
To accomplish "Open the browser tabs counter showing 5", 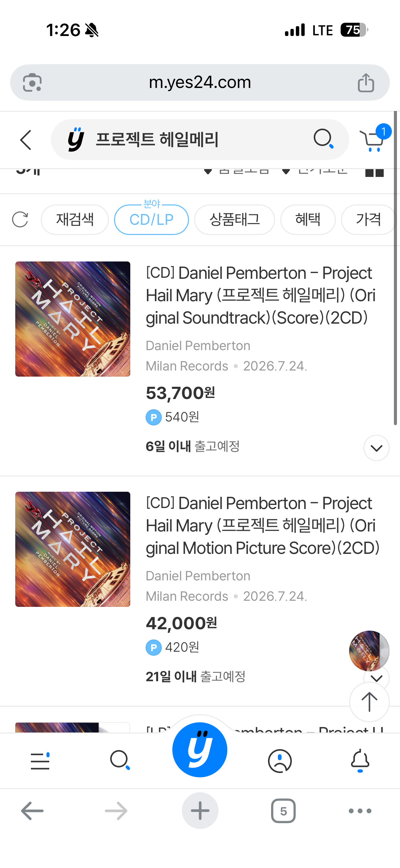I will 283,811.
